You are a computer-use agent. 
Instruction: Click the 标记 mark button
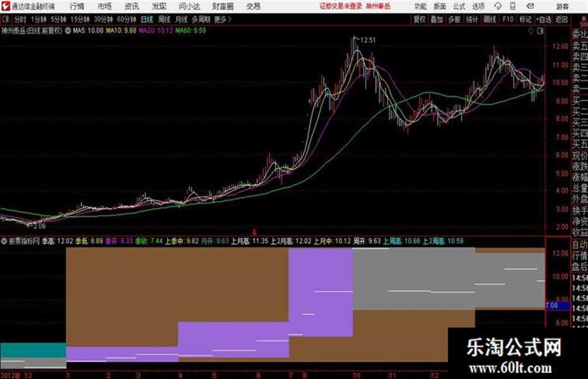pos(525,19)
